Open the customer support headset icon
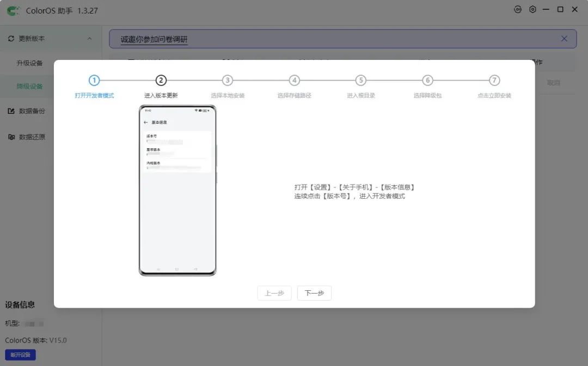 [x=518, y=9]
